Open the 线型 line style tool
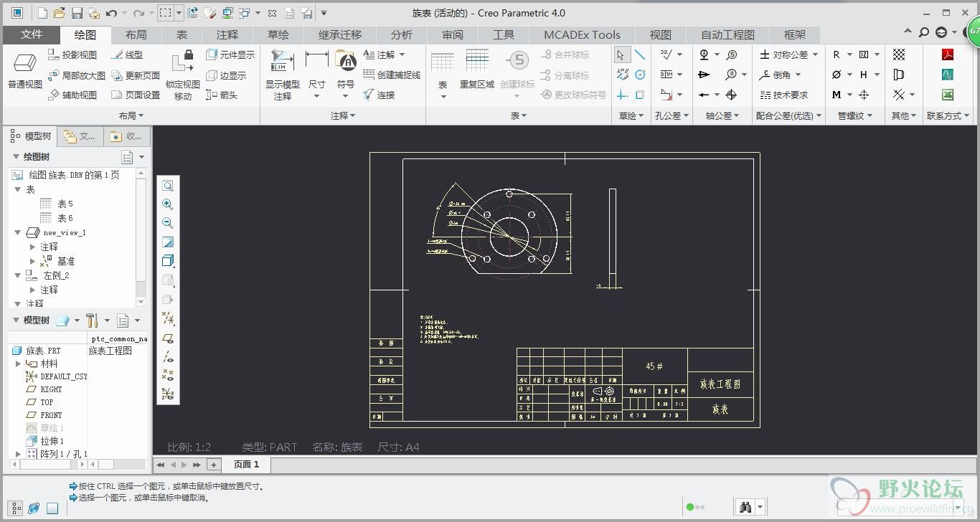The height and width of the screenshot is (522, 980). [x=127, y=54]
